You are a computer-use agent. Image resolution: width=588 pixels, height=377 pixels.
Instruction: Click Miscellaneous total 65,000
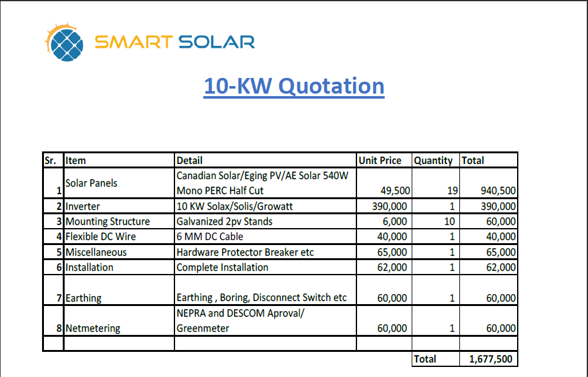tap(501, 253)
